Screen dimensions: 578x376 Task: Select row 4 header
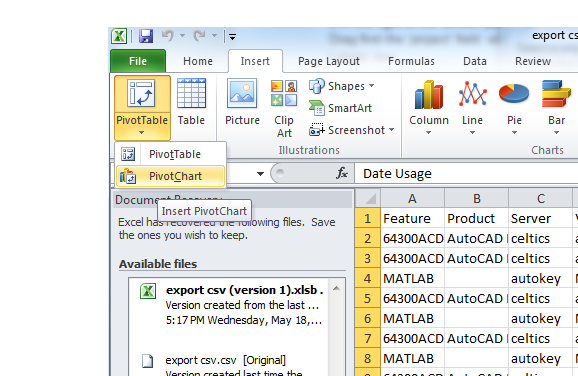[x=368, y=278]
